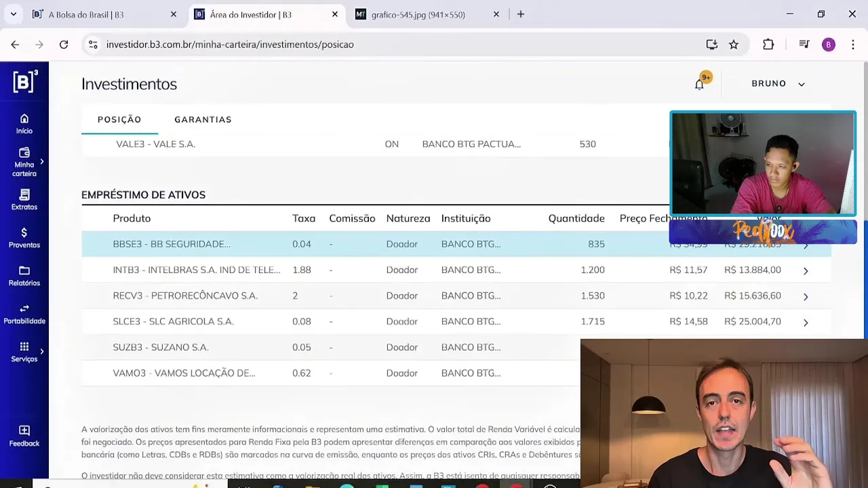
Task: Expand the BBSE3 row details chevron
Action: (806, 245)
